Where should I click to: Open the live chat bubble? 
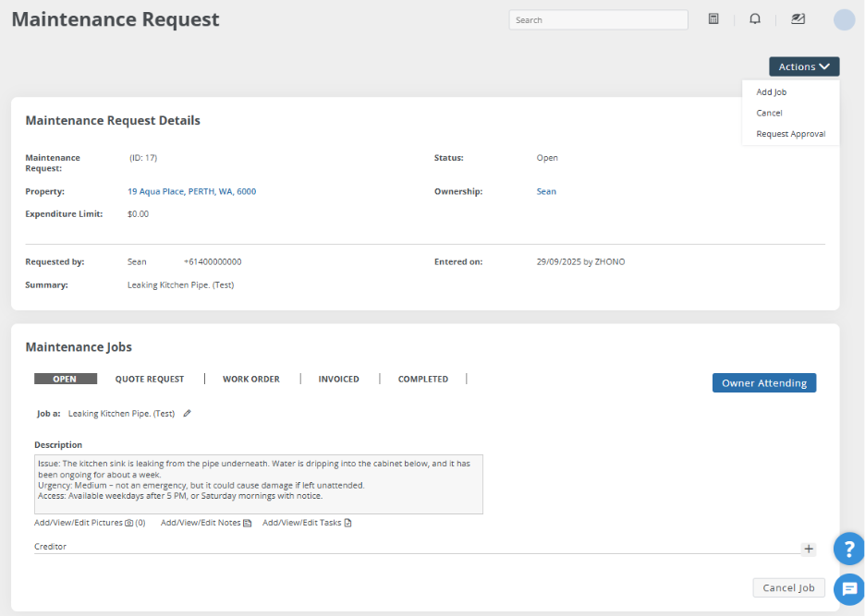[x=848, y=588]
